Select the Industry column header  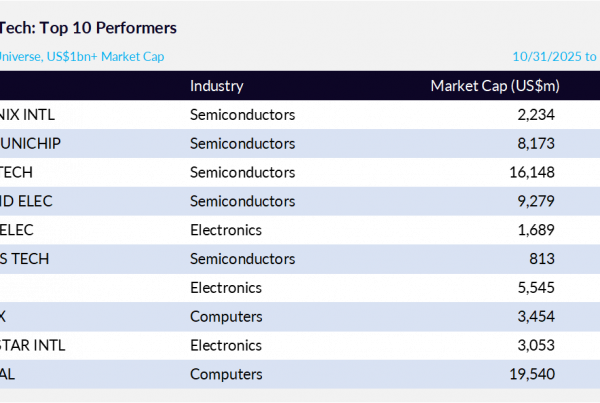(x=217, y=86)
